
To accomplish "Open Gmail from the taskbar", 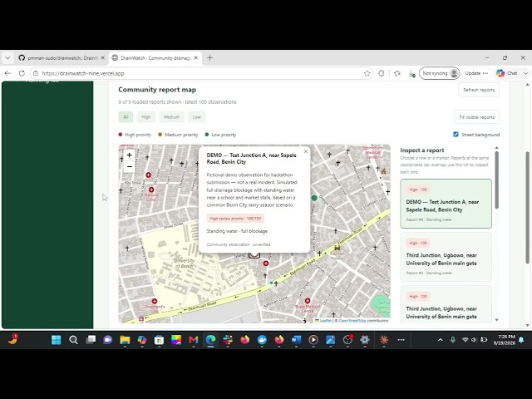I will point(194,340).
